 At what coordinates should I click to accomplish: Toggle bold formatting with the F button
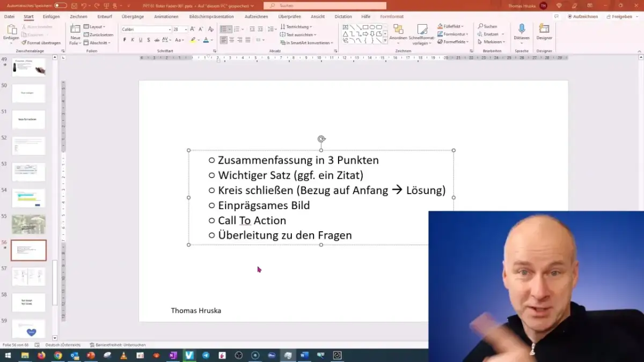click(x=125, y=40)
